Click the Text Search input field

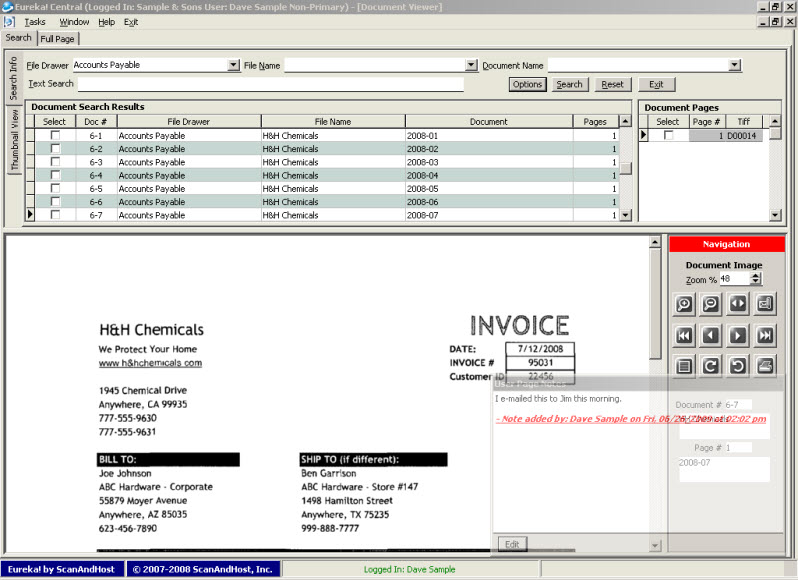pos(270,84)
